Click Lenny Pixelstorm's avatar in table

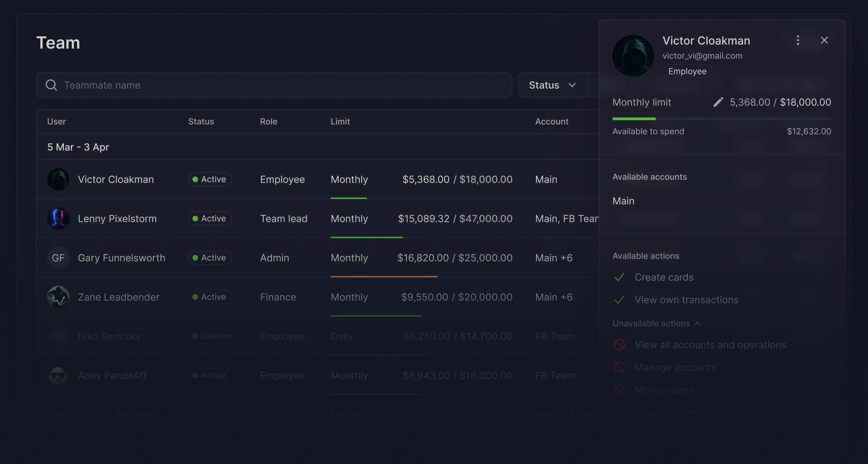[x=58, y=219]
